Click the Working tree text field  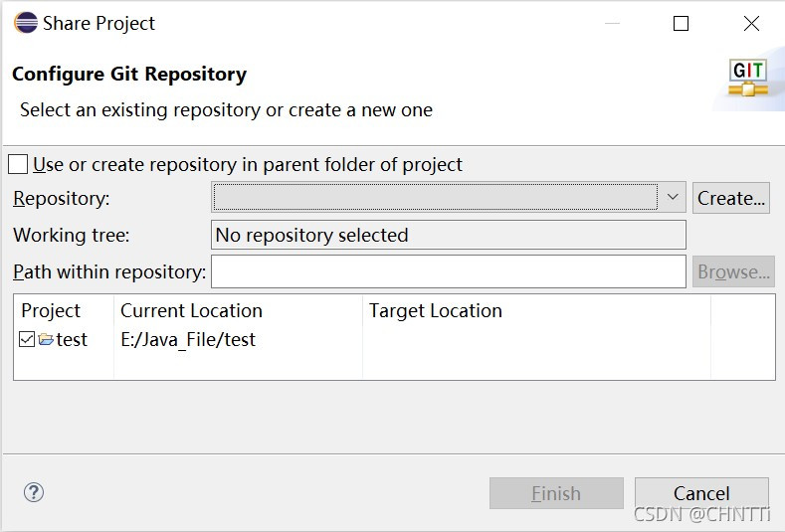(448, 235)
